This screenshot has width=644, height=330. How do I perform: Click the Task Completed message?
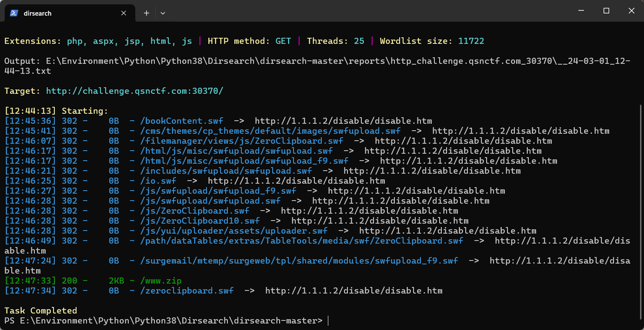pos(41,310)
